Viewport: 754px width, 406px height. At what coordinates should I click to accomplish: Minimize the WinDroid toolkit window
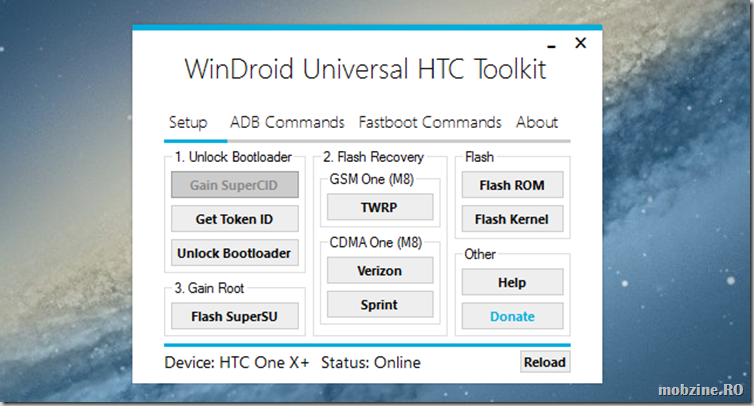click(552, 46)
